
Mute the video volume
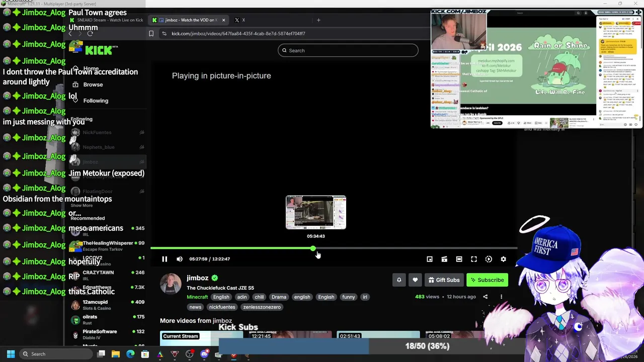(180, 259)
